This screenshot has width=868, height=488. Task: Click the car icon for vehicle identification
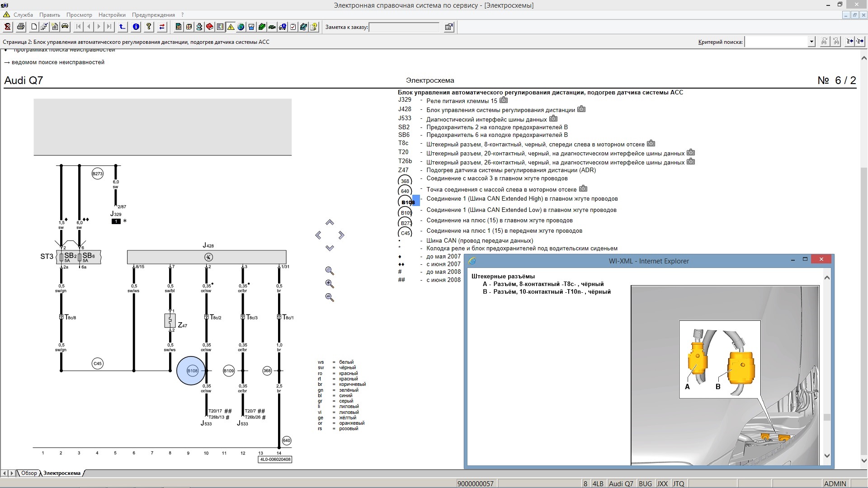point(65,27)
